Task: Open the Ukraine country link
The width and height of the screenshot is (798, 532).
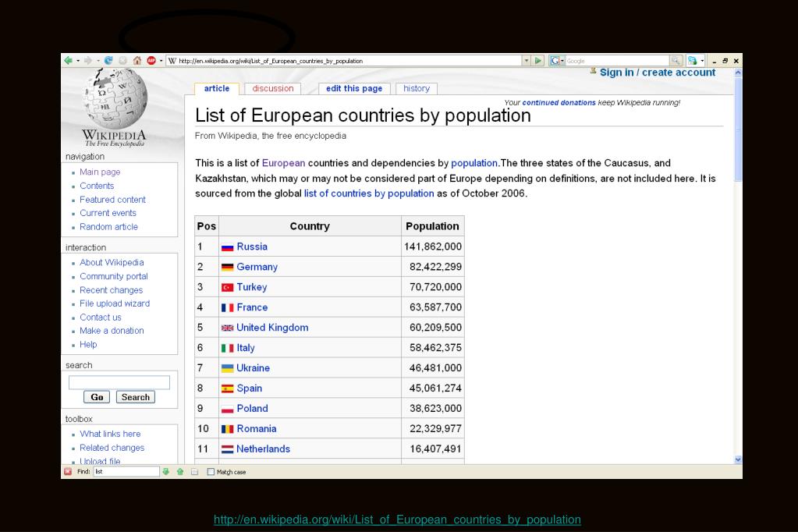Action: (x=253, y=368)
